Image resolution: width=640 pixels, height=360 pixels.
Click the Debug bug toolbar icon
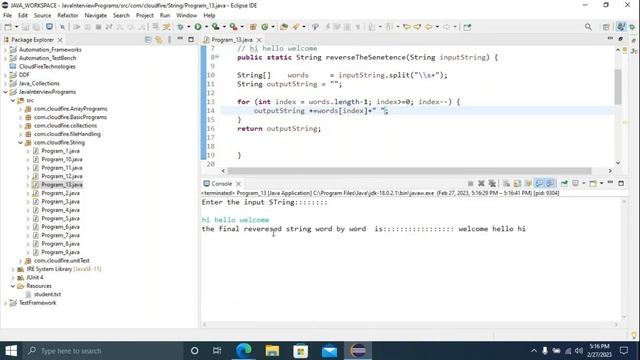[180, 27]
